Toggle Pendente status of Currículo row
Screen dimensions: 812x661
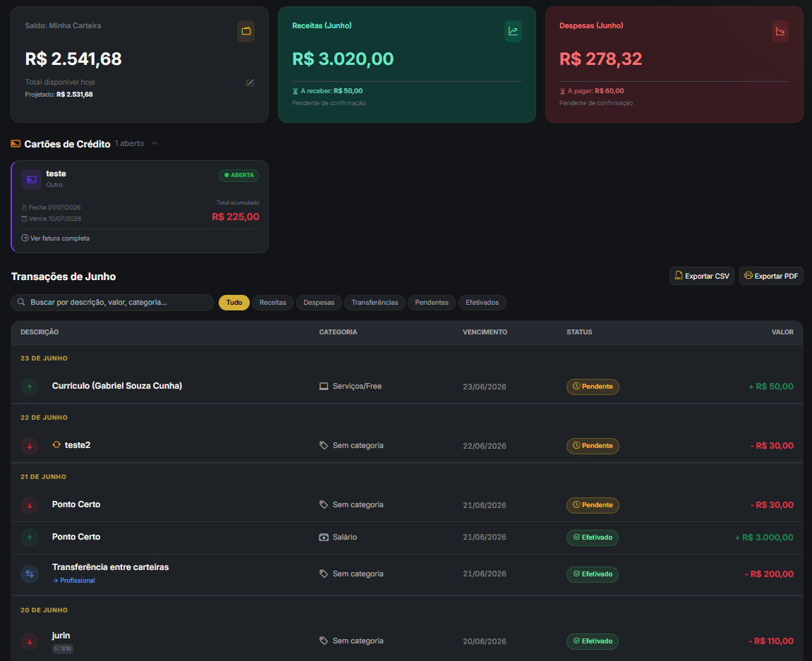[593, 387]
